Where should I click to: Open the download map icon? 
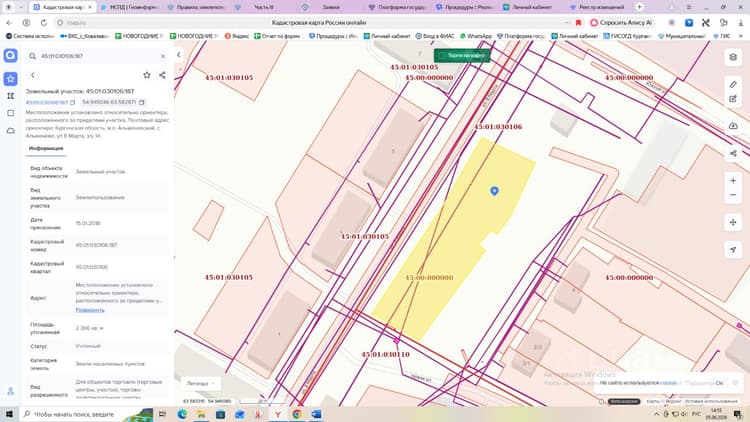[x=733, y=126]
